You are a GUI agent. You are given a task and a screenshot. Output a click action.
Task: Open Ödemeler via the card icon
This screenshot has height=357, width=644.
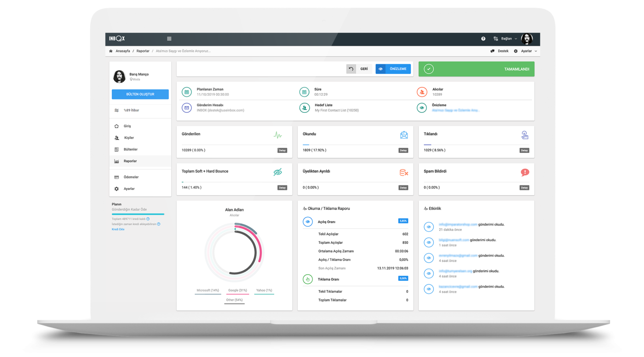[x=117, y=177]
